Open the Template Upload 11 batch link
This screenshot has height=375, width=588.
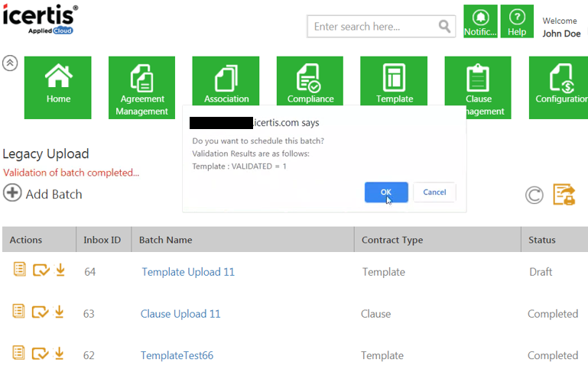(x=188, y=272)
